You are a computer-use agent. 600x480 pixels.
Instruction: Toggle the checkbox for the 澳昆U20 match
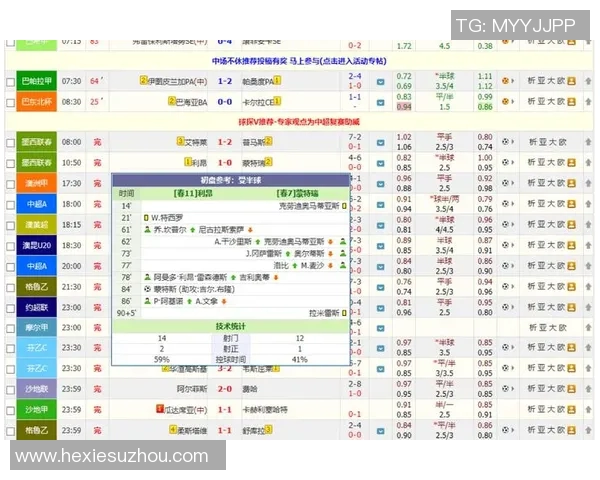pyautogui.click(x=10, y=246)
